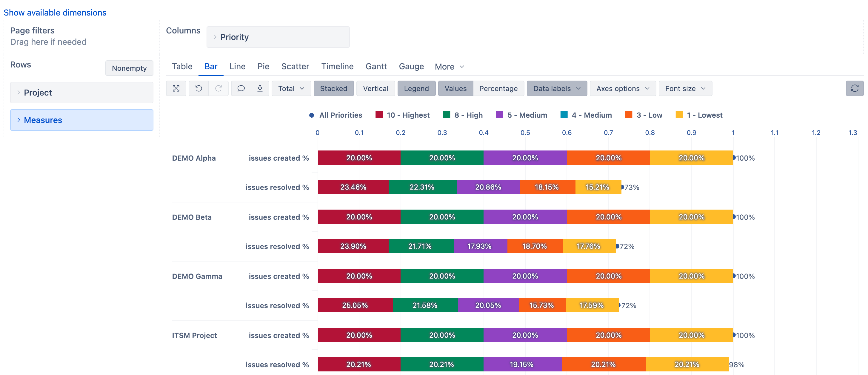This screenshot has height=375, width=868.
Task: Open the Data labels dropdown
Action: point(556,88)
